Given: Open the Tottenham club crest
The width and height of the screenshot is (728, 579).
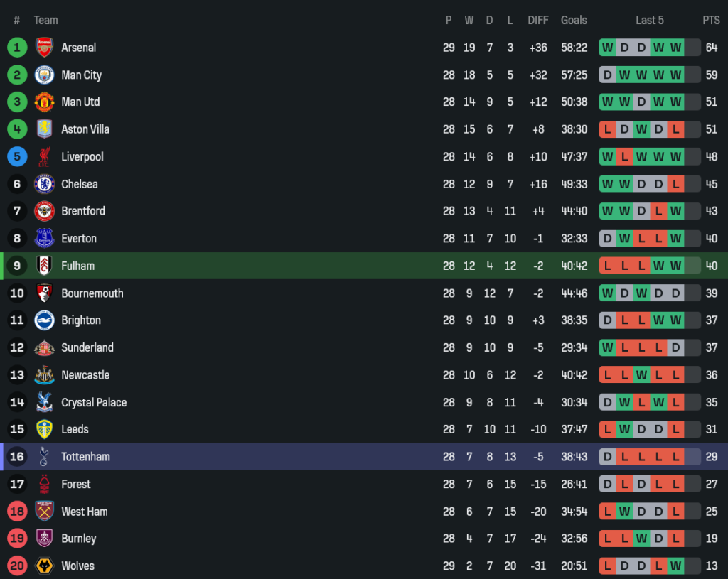Looking at the screenshot, I should [x=44, y=457].
